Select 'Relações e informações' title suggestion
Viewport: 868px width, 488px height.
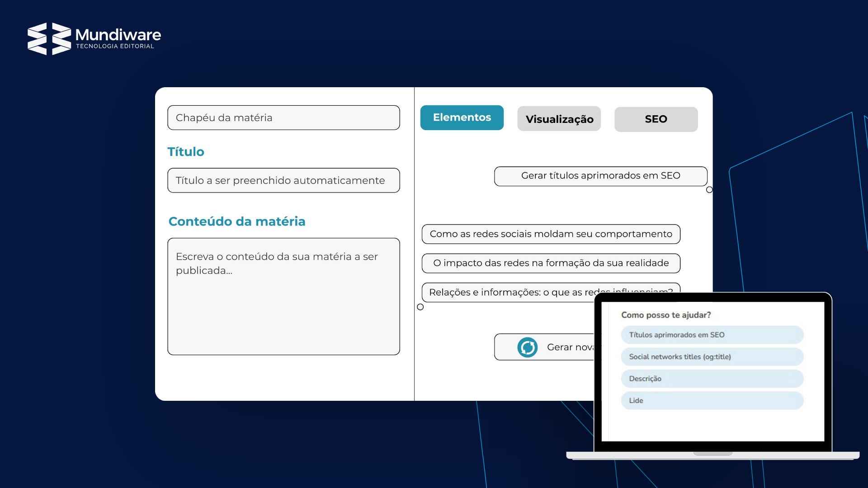(x=506, y=292)
